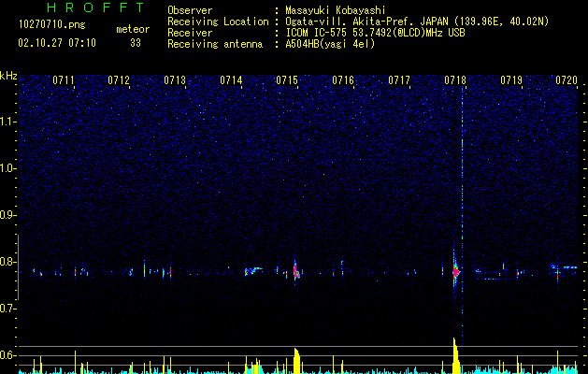This screenshot has height=374, width=588.
Task: Click the ICOM IC-575 53.7492 MHz USB text
Action: point(375,33)
